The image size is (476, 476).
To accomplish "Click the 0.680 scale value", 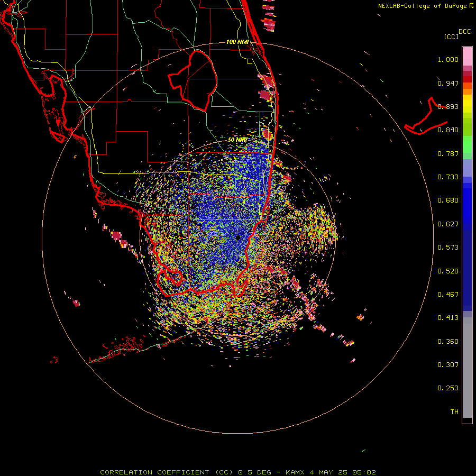I will (x=448, y=200).
